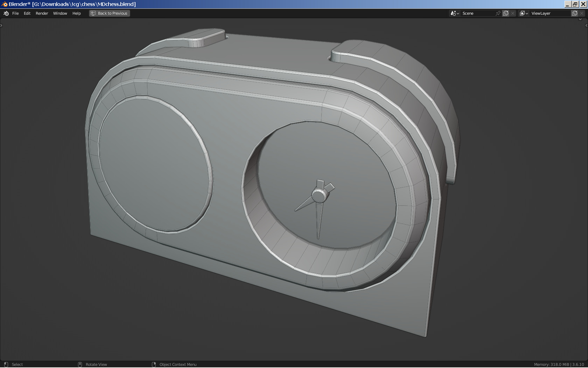Click the Select hint in the status bar
This screenshot has height=368, width=588.
coord(17,364)
